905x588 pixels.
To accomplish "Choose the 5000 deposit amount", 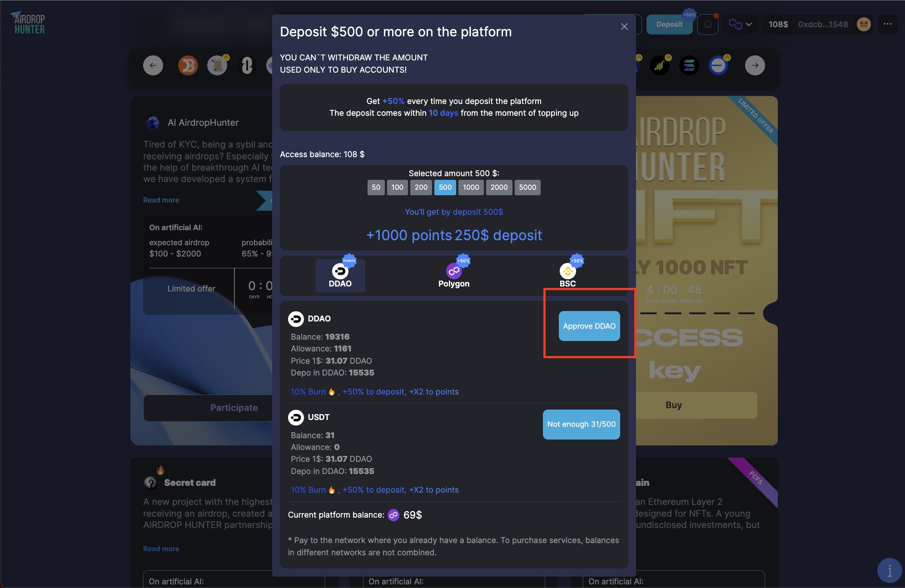I will click(x=527, y=188).
